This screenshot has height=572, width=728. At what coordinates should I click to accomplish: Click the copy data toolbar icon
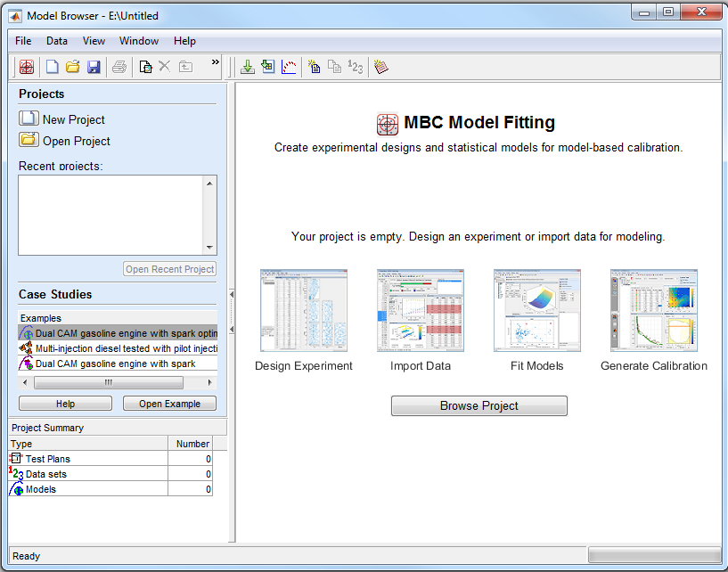coord(334,67)
